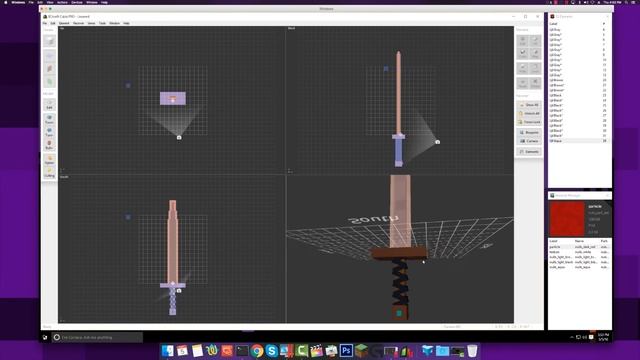This screenshot has width=640, height=360.
Task: Select the Turn tool in left toolbar
Action: 49,132
